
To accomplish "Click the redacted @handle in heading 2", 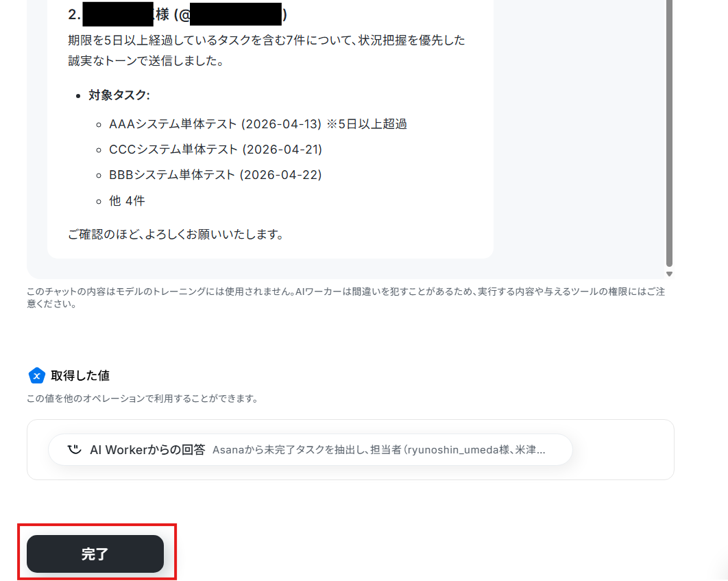I will 236,14.
